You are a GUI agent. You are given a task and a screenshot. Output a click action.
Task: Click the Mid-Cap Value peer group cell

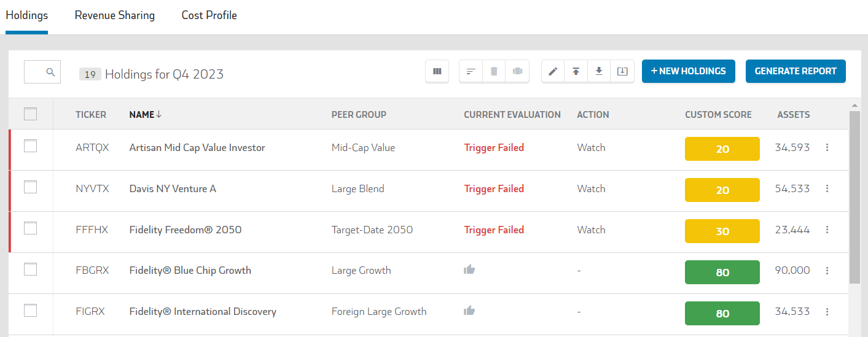tap(363, 147)
